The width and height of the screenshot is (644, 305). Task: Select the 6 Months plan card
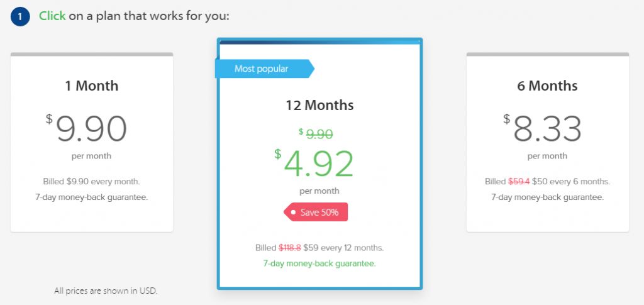(x=548, y=143)
